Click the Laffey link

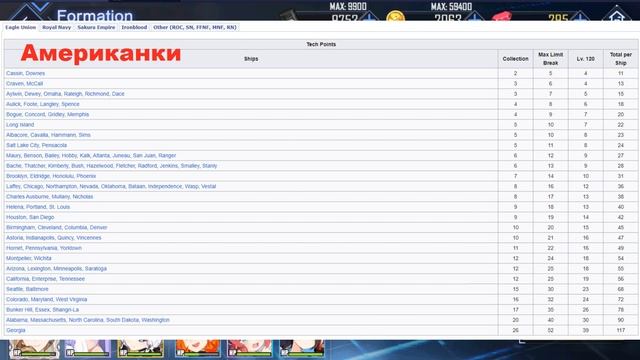[13, 187]
